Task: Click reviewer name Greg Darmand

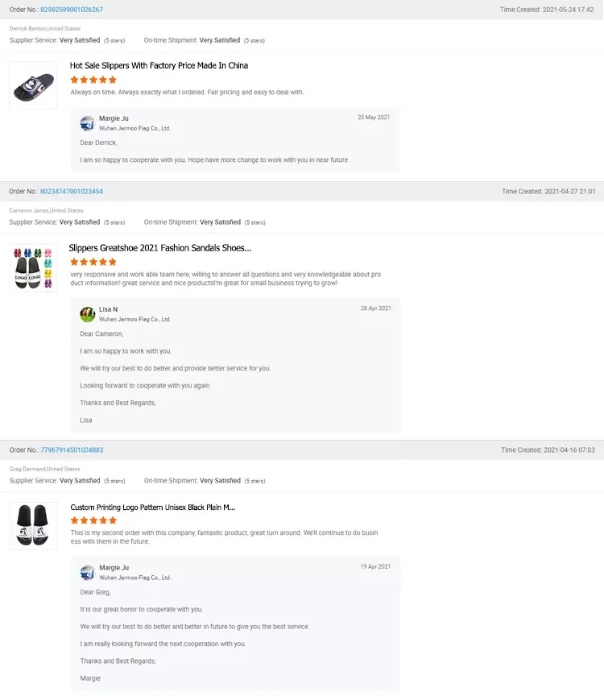Action: coord(27,469)
